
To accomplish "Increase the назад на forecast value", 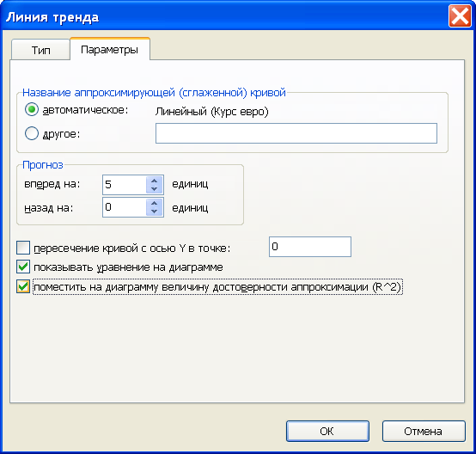I will point(154,203).
